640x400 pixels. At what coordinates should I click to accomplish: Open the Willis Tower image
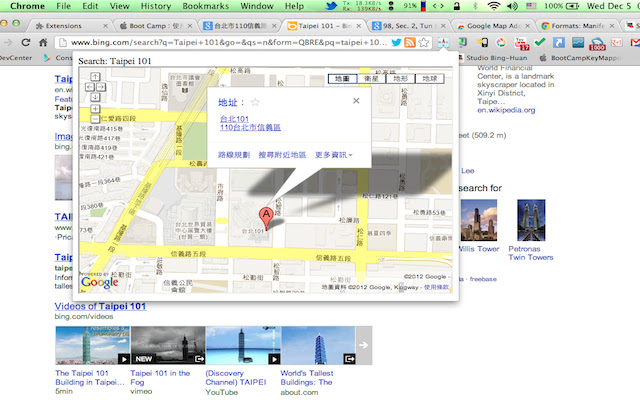(479, 220)
